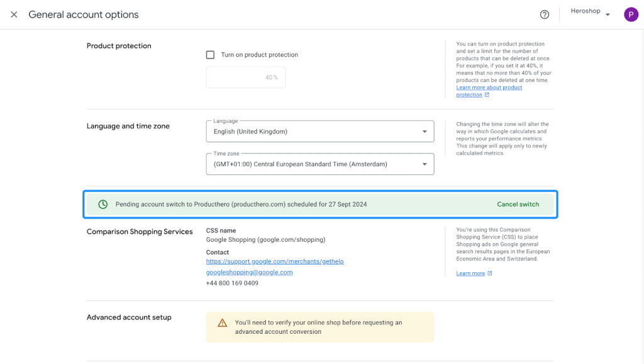Select the Heroshop account name
This screenshot has height=364, width=644.
point(586,11)
